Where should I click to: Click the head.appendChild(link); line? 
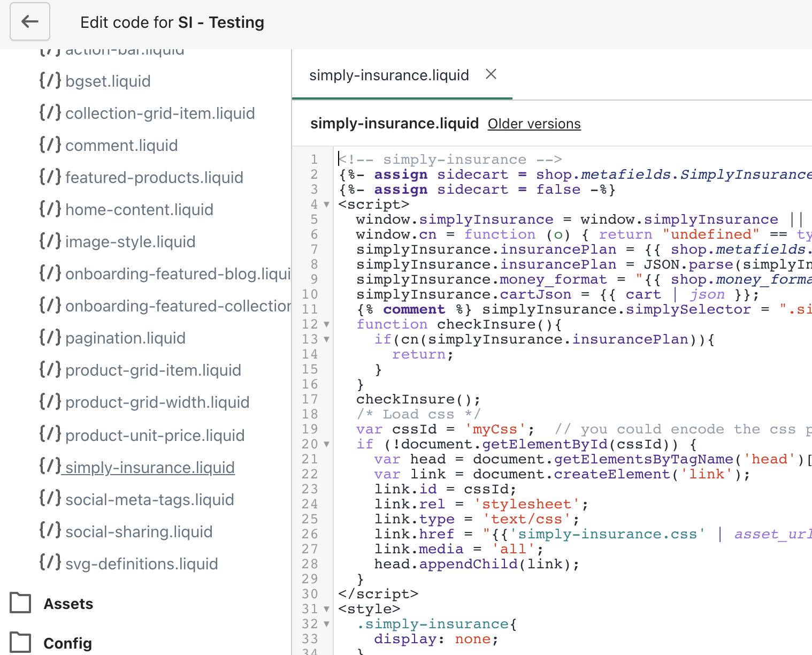click(477, 564)
